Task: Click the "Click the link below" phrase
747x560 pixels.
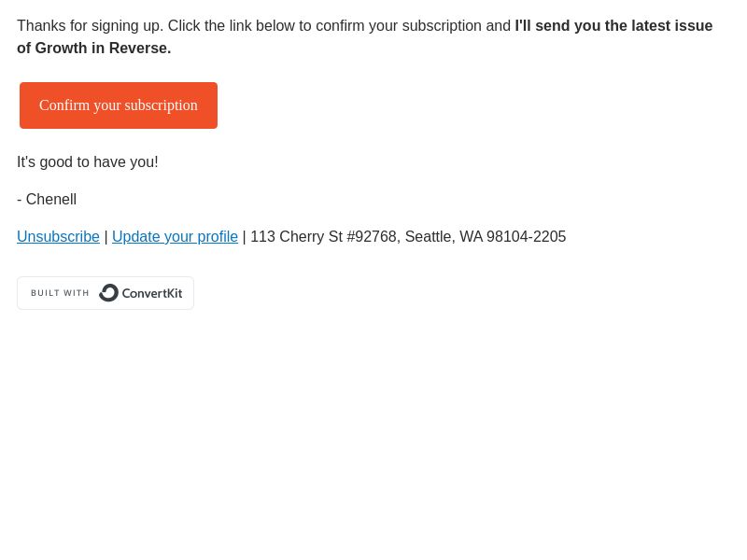Action: click(x=231, y=26)
